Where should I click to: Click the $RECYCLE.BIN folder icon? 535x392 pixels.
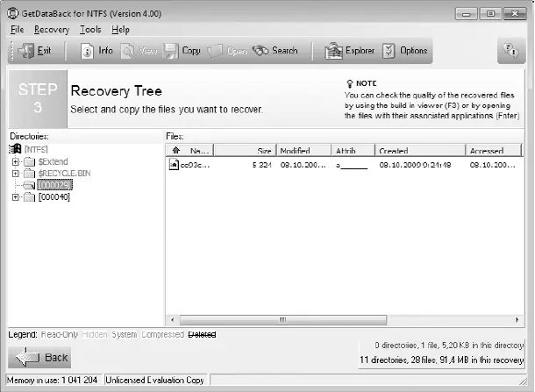click(29, 174)
